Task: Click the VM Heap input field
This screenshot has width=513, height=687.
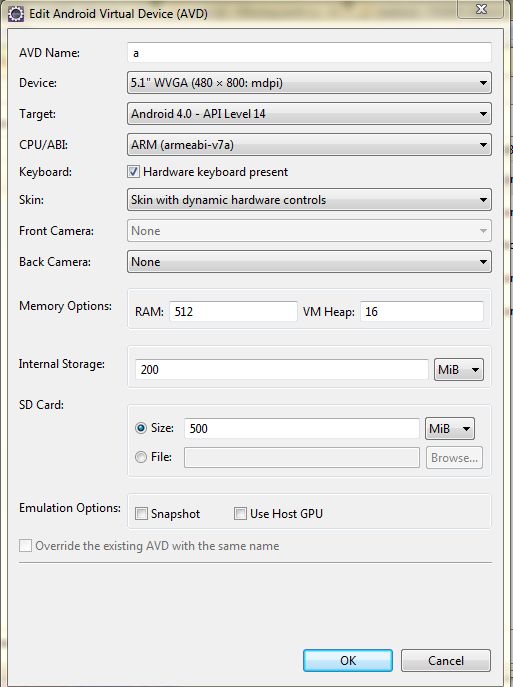Action: click(x=422, y=312)
